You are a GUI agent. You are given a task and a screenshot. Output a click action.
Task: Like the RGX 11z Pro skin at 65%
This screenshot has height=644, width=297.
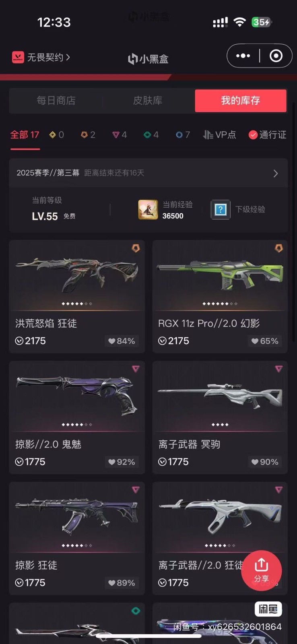point(265,341)
